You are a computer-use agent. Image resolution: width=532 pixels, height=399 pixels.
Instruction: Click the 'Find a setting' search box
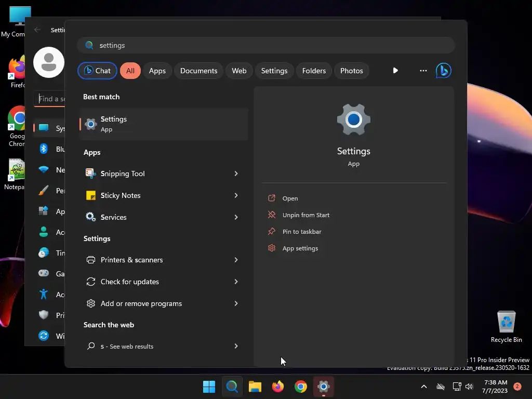[x=49, y=99]
